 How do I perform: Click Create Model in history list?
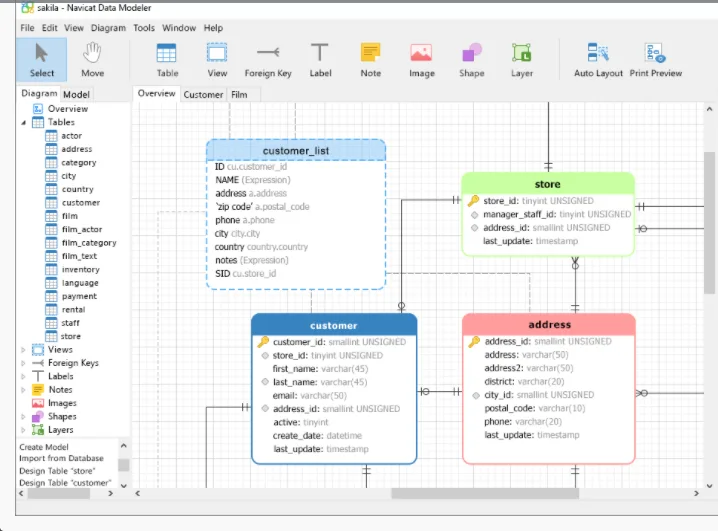[x=44, y=447]
